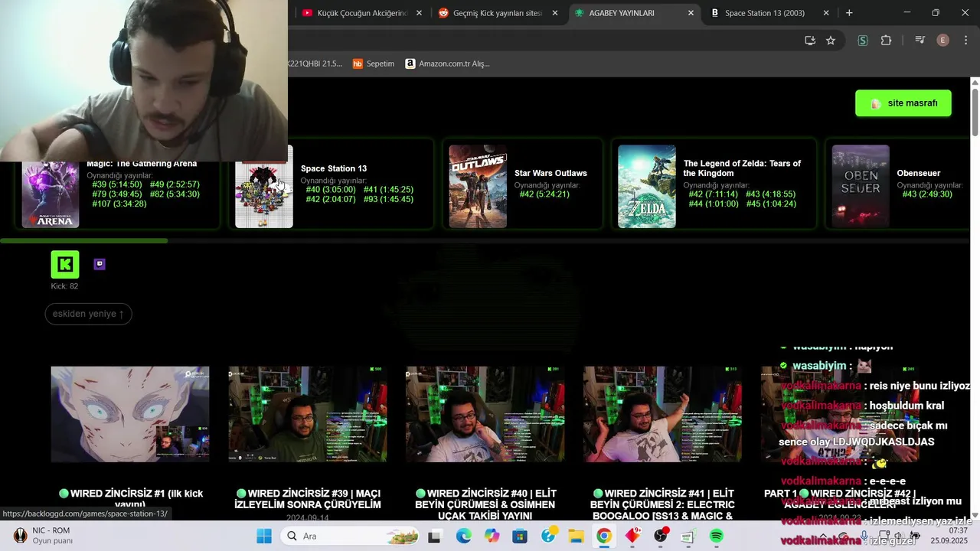Open the Chrome three-dot menu
Viewport: 980px width, 551px height.
pyautogui.click(x=966, y=41)
